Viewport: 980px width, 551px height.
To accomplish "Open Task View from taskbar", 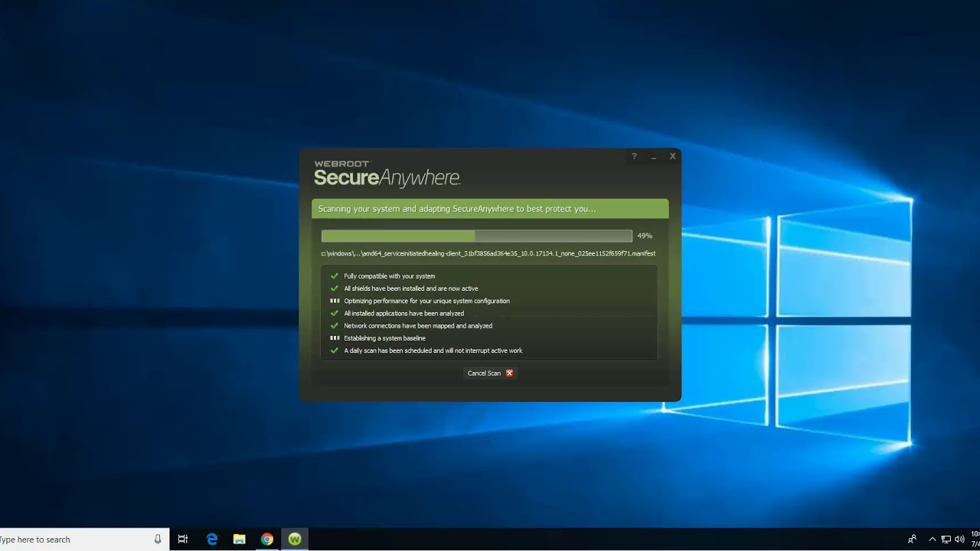I will click(x=183, y=540).
